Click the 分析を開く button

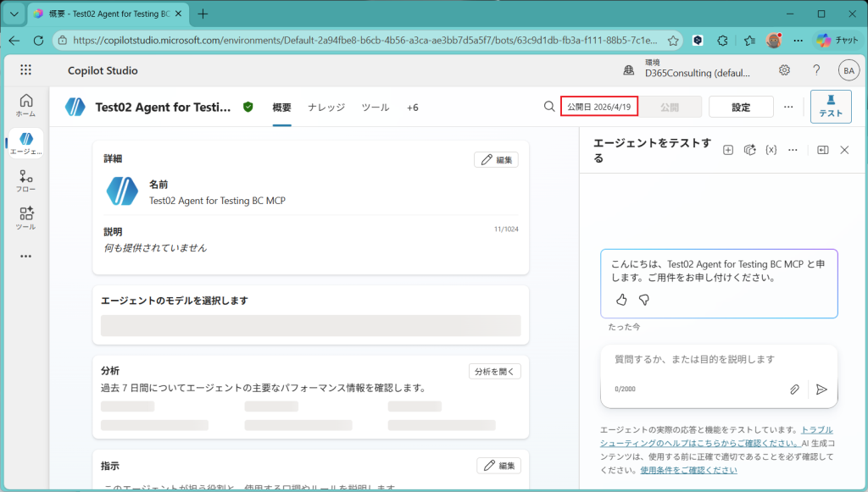494,371
